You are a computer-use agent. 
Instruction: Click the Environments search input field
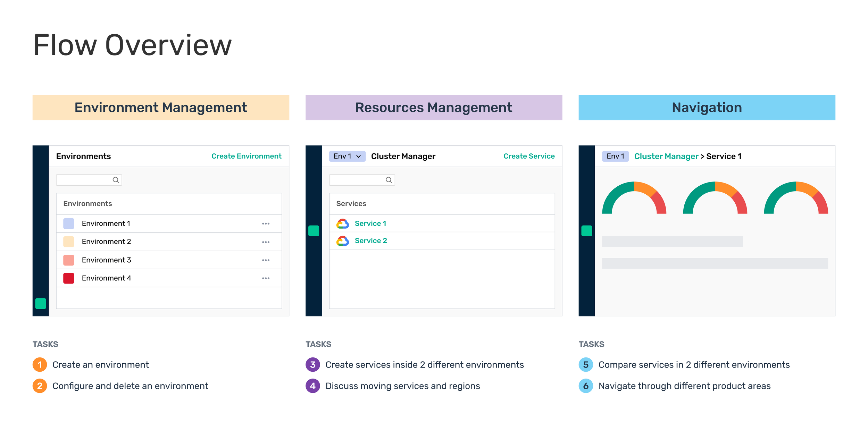(84, 180)
